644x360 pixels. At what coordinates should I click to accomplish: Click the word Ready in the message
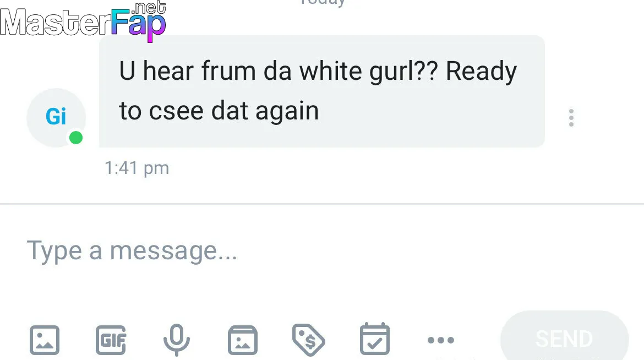pos(481,72)
